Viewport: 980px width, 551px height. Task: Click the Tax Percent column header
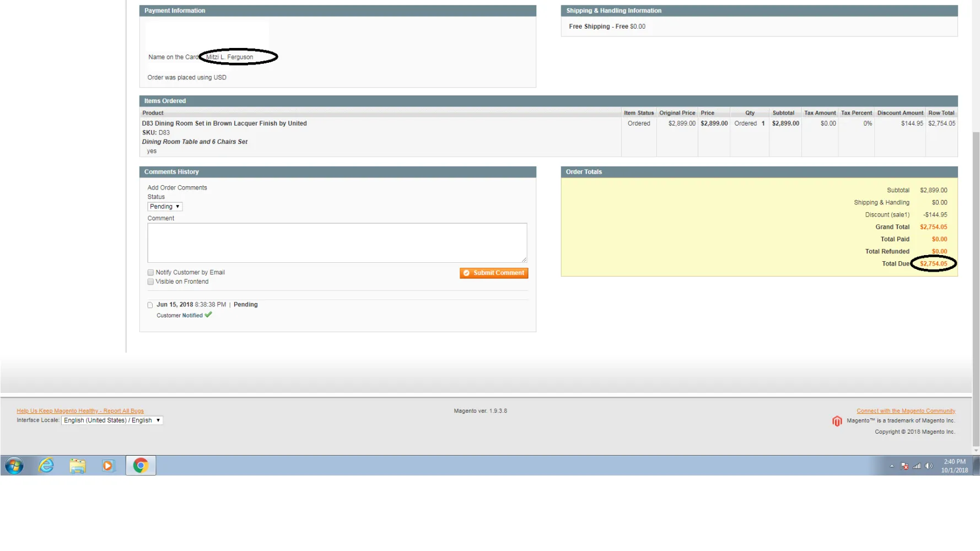click(856, 113)
